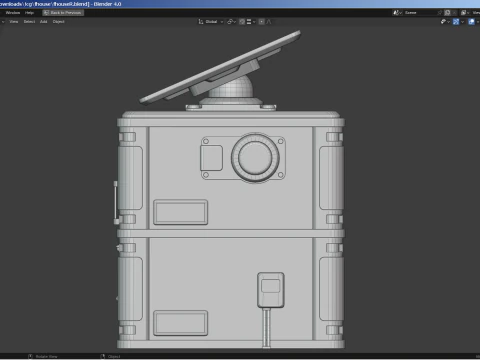Open the editor type dropdown arrow
480x360 pixels.
(x=3, y=22)
